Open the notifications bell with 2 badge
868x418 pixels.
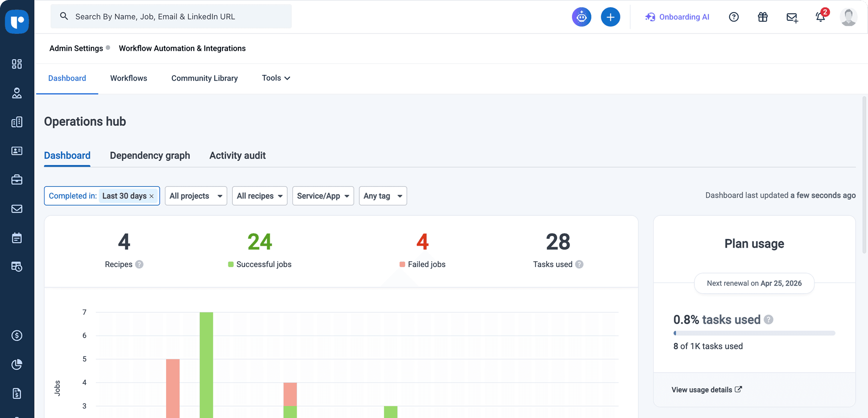pyautogui.click(x=821, y=16)
